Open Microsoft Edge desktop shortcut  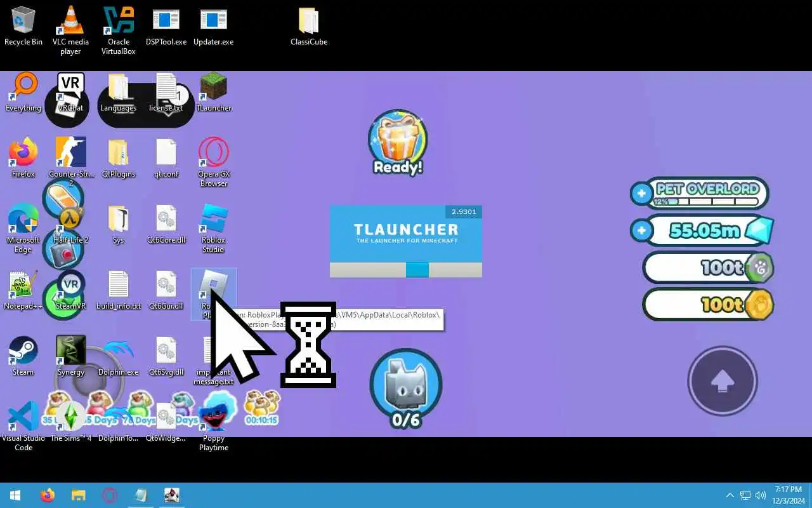pyautogui.click(x=23, y=229)
